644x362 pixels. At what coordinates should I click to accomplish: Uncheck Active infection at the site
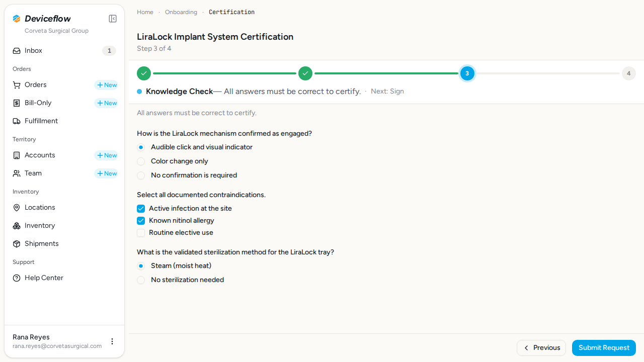tap(141, 209)
